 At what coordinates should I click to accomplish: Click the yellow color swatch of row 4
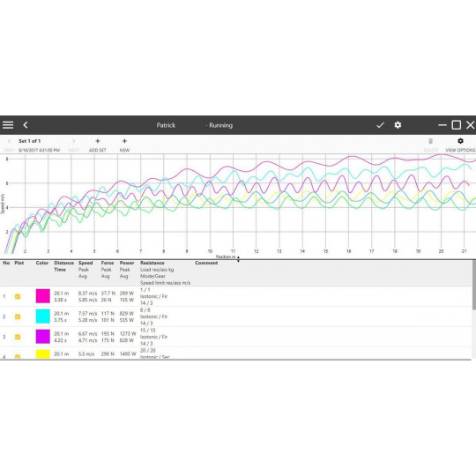(x=43, y=354)
